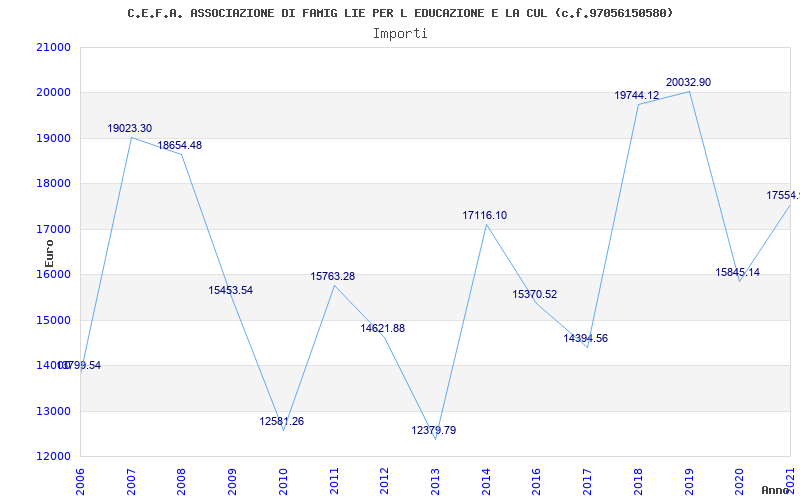Click year 2010 on x-axis
The image size is (800, 500).
point(283,481)
